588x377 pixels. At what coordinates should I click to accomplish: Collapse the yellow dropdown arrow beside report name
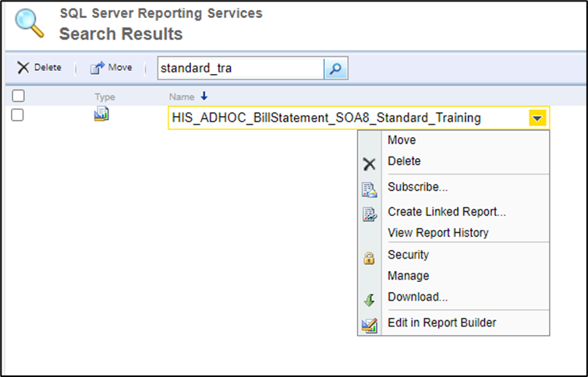pos(537,118)
